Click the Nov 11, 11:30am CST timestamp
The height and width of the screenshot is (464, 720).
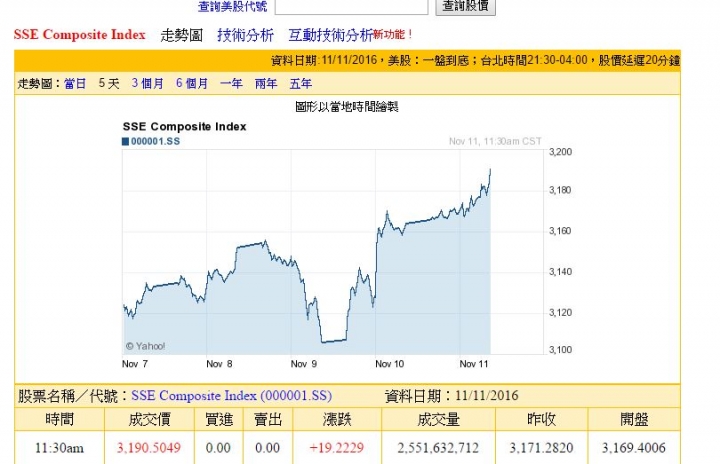click(x=495, y=141)
